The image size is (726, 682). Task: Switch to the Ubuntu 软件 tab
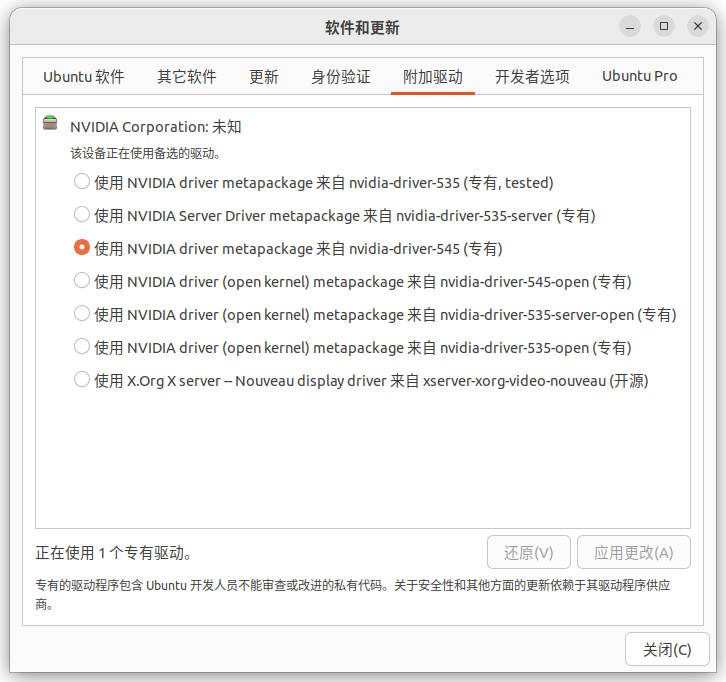pos(84,76)
